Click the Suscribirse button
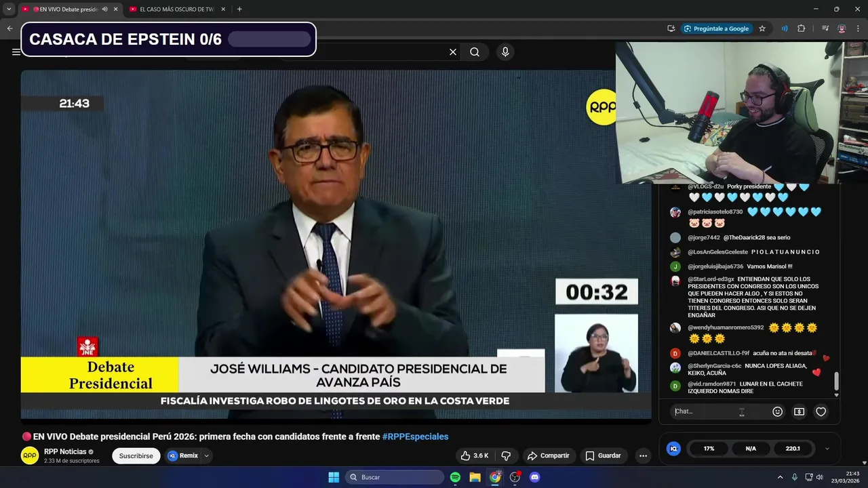This screenshot has height=488, width=868. click(x=136, y=455)
